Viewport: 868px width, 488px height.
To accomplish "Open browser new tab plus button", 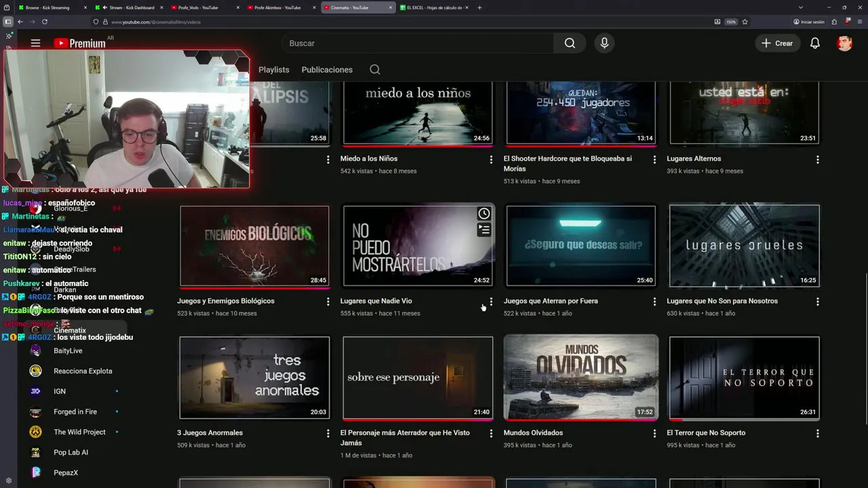I will [479, 7].
